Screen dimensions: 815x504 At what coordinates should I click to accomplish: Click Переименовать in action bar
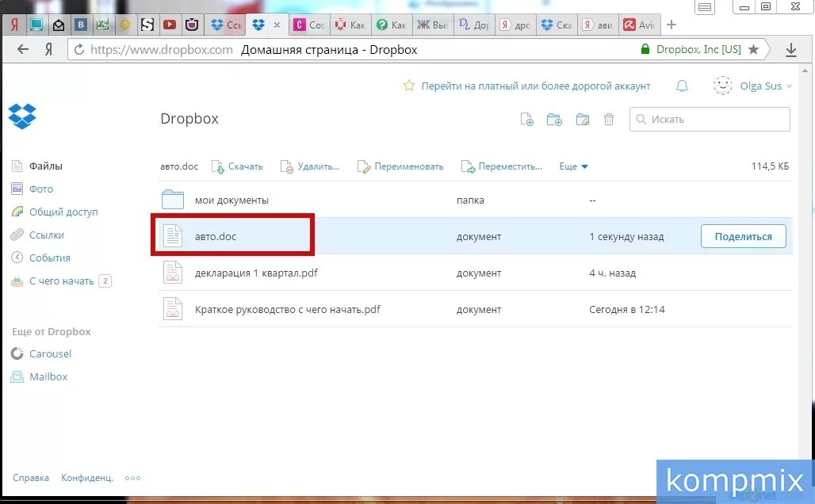point(400,166)
